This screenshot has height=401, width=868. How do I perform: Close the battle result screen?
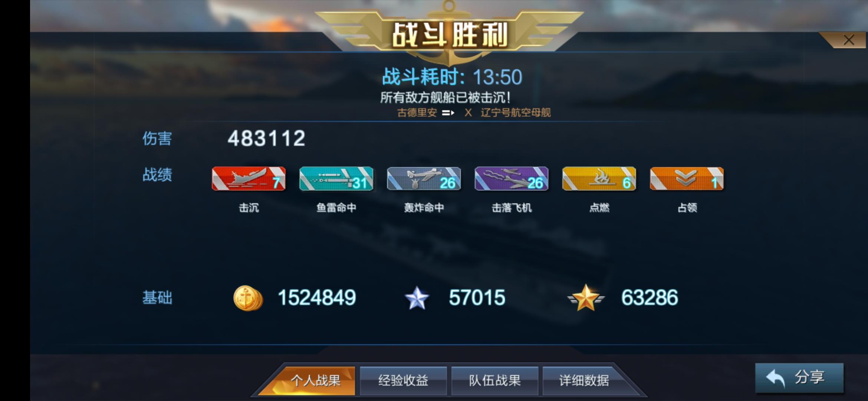point(848,40)
